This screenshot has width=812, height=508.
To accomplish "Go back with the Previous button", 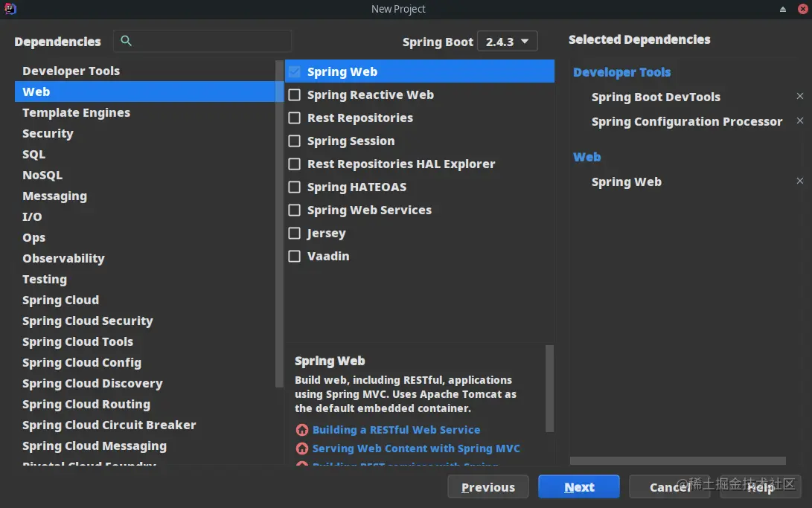I will point(487,486).
